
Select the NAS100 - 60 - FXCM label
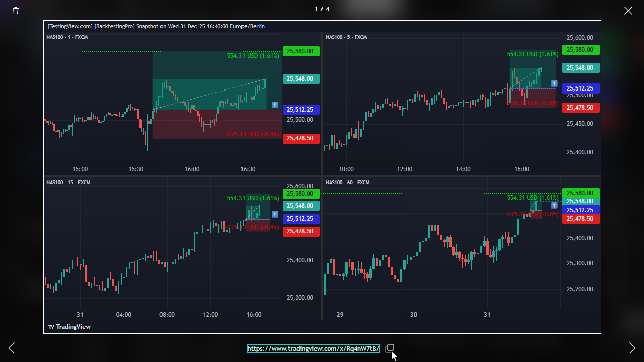[x=347, y=183]
